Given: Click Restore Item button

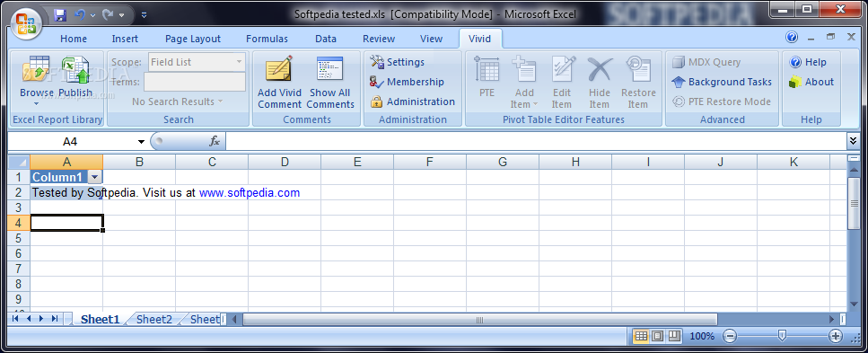Looking at the screenshot, I should tap(638, 82).
